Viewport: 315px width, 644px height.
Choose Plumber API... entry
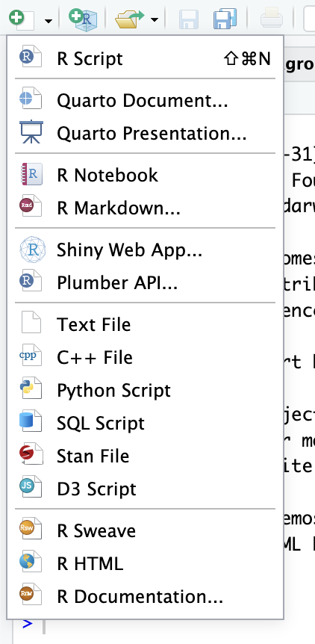pos(146,283)
